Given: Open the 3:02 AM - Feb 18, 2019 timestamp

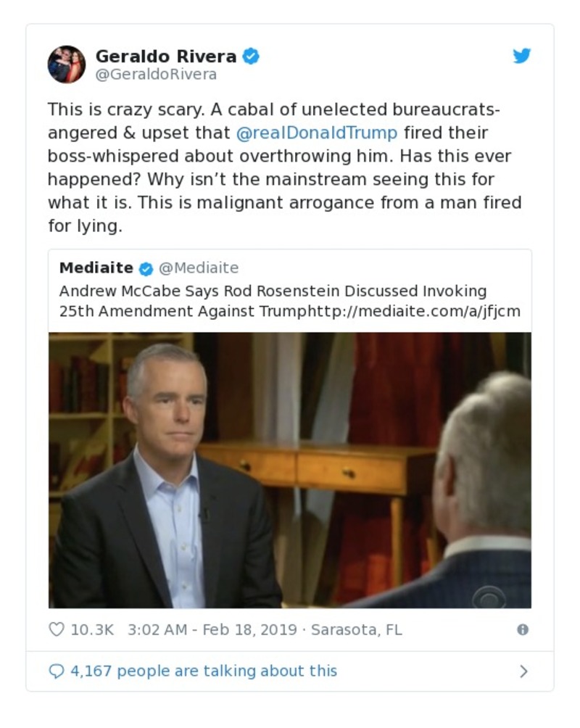Looking at the screenshot, I should pyautogui.click(x=212, y=629).
